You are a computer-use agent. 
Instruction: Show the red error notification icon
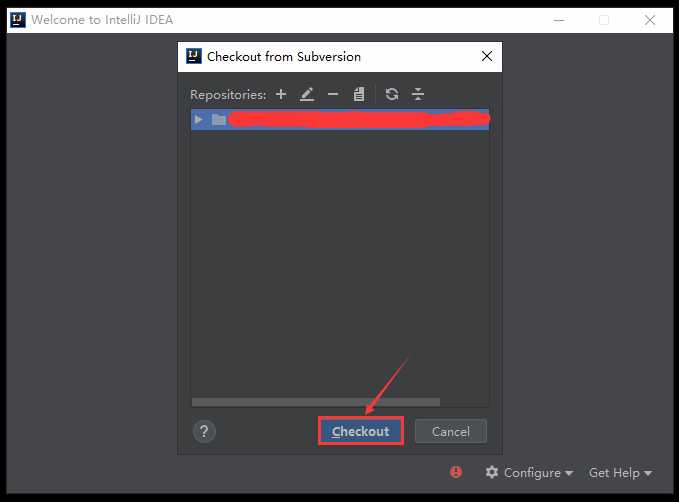click(x=456, y=472)
